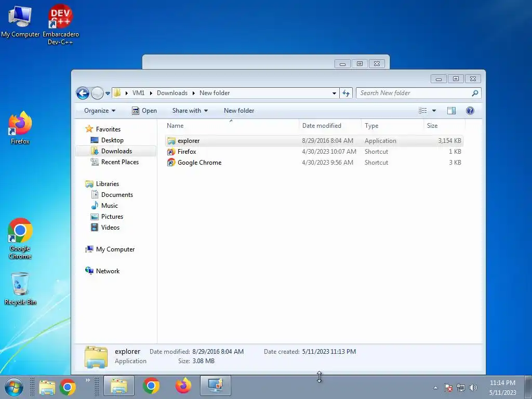Open Pictures library in navigation pane

pos(112,217)
